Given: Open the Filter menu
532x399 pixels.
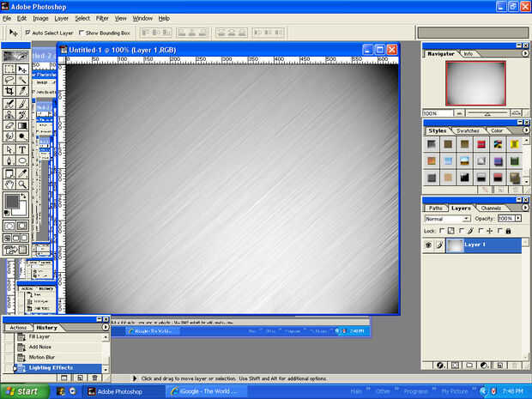Looking at the screenshot, I should tap(102, 18).
